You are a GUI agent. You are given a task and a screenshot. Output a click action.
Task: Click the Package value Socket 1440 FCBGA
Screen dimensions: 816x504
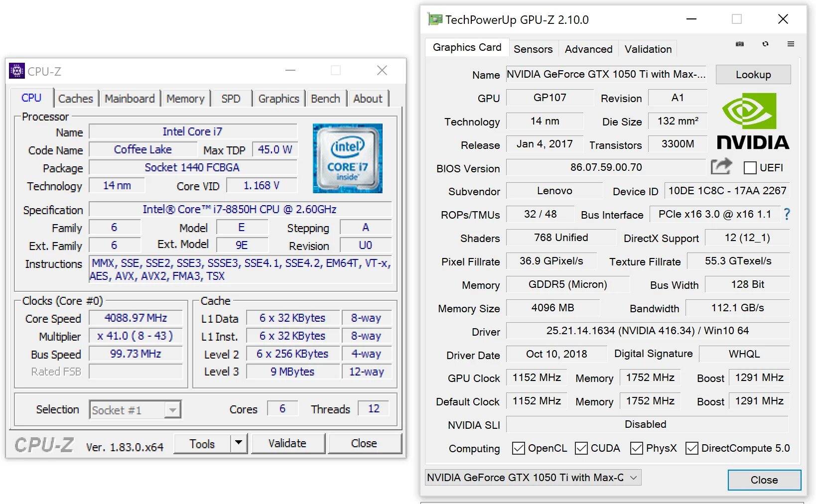pyautogui.click(x=193, y=167)
